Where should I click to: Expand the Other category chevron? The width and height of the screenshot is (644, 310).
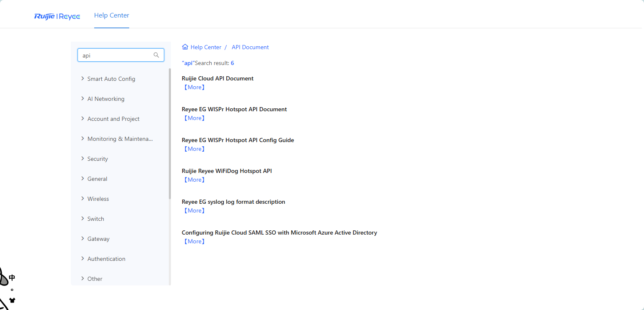coord(83,278)
